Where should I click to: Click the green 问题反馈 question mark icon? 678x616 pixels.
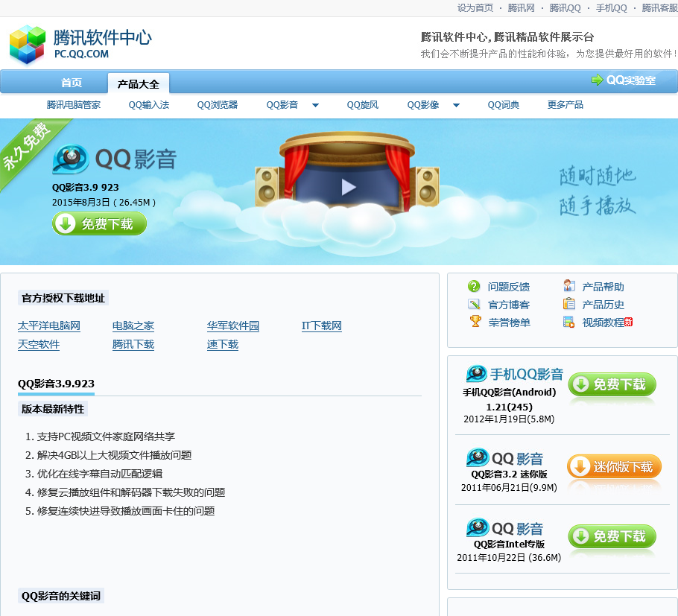click(x=474, y=286)
